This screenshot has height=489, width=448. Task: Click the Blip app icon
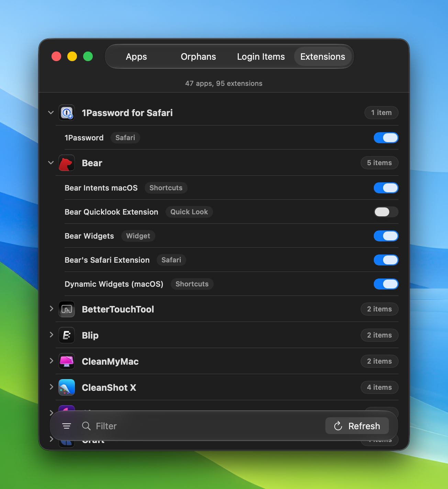(67, 335)
